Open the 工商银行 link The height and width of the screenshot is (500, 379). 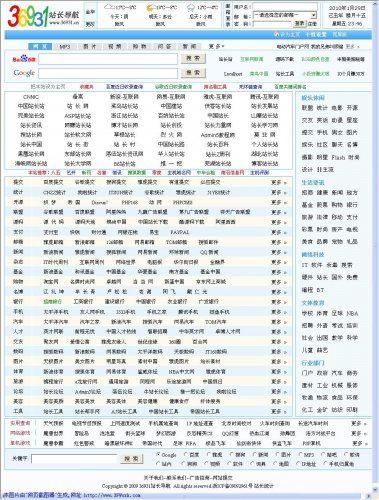click(83, 302)
